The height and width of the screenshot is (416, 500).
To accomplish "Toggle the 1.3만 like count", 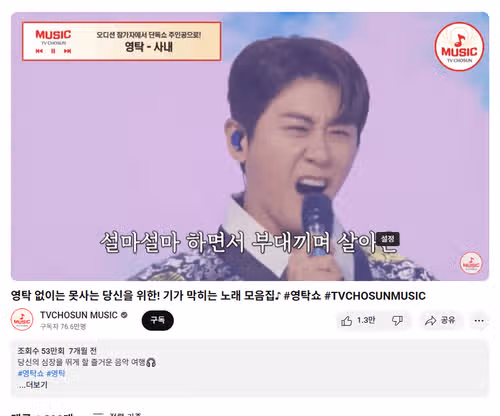I will coord(366,320).
